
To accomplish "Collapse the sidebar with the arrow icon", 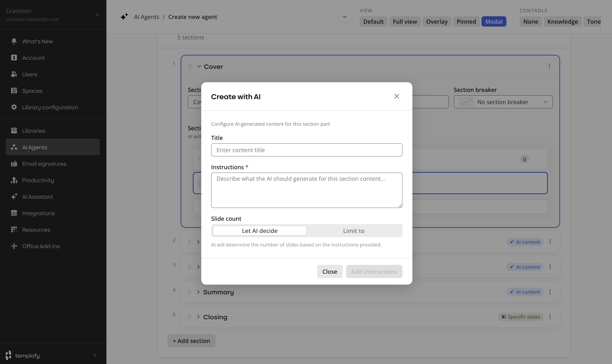I will (95, 355).
